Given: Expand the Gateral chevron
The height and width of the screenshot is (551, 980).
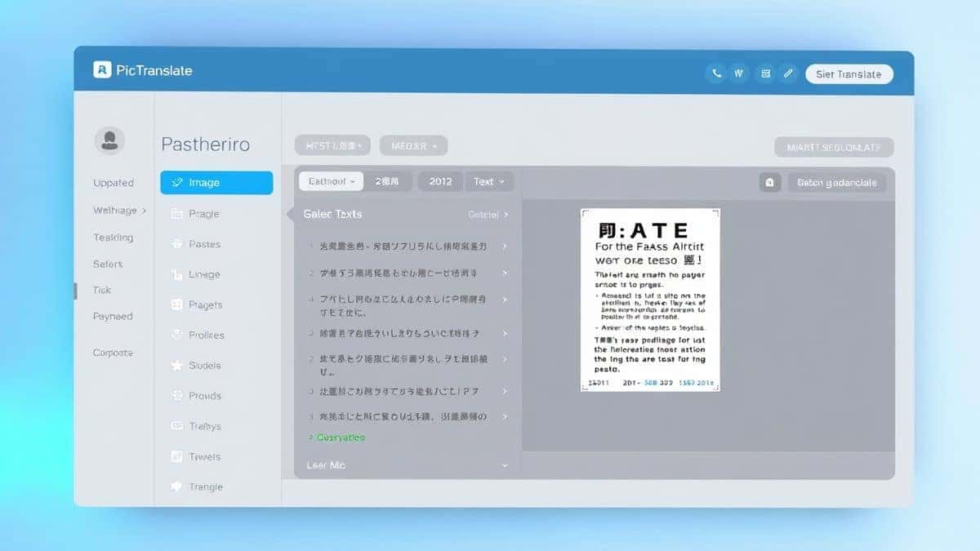Looking at the screenshot, I should [506, 215].
